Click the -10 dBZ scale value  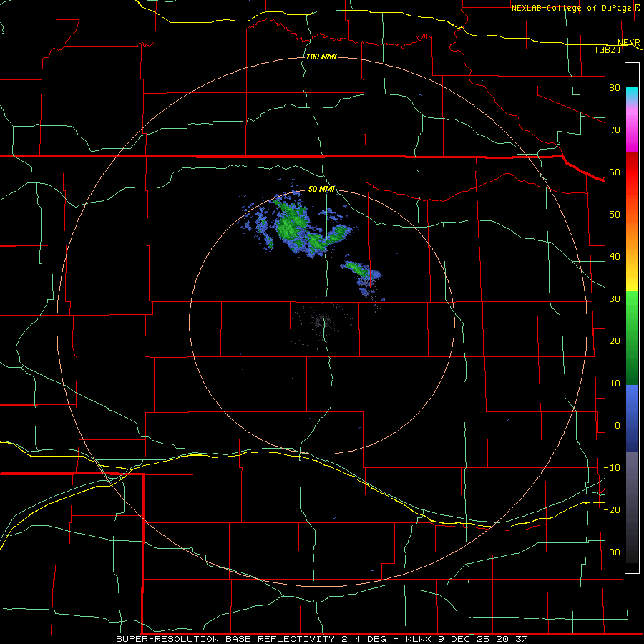[x=612, y=468]
